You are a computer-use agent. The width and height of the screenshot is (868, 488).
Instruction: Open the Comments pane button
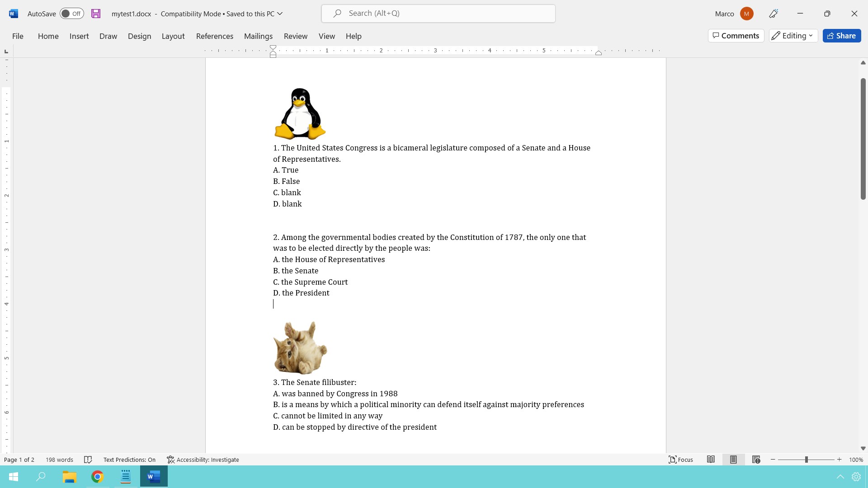736,36
